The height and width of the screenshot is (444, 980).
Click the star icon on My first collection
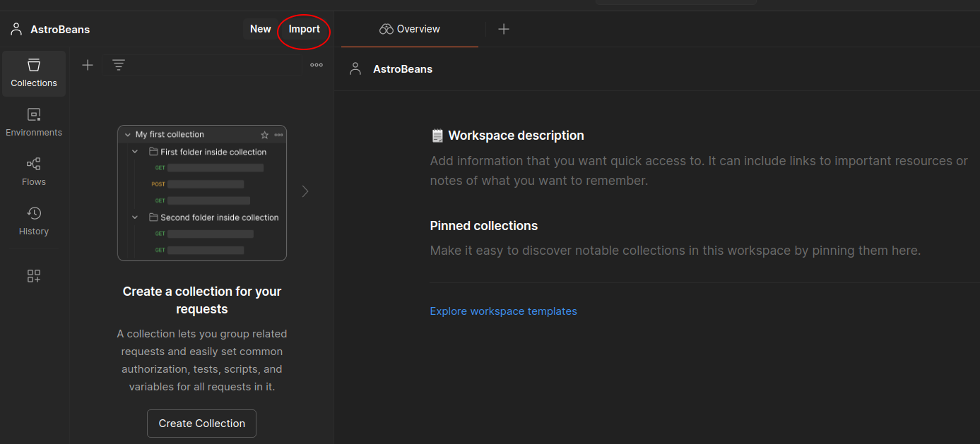click(265, 135)
